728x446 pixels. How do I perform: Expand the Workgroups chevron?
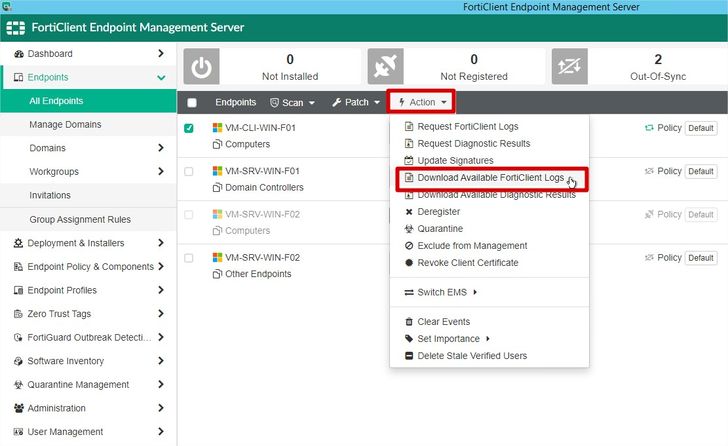pyautogui.click(x=161, y=171)
